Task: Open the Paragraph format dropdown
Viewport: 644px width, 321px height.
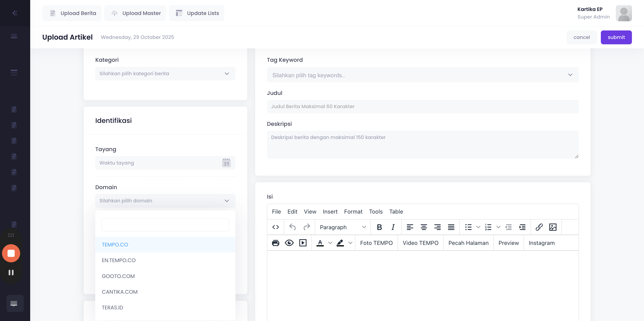Action: coord(343,227)
